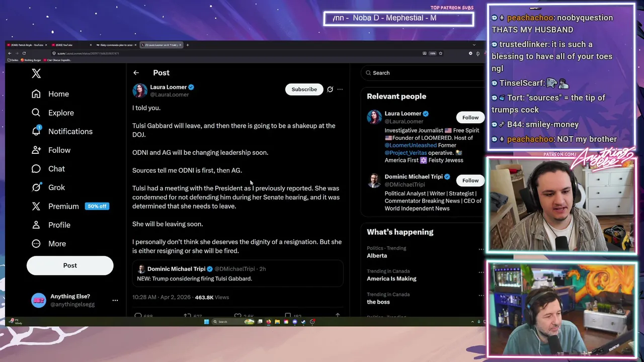Open the Dailies bookmark folder
The height and width of the screenshot is (362, 644).
(13, 60)
